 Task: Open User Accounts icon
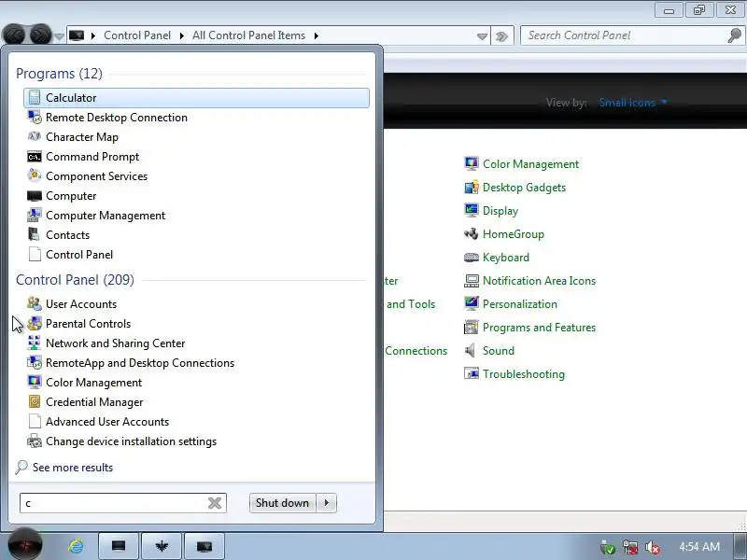tap(35, 304)
